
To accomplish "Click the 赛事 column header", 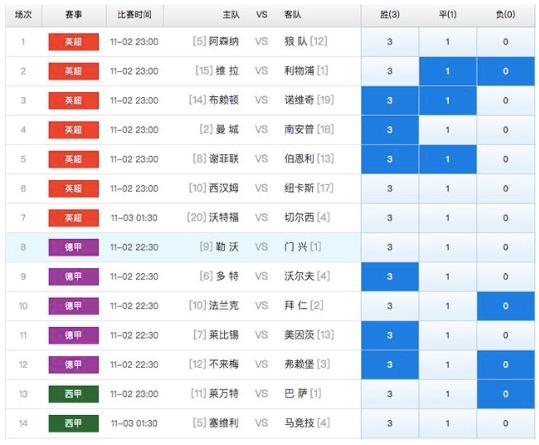I will pos(74,15).
